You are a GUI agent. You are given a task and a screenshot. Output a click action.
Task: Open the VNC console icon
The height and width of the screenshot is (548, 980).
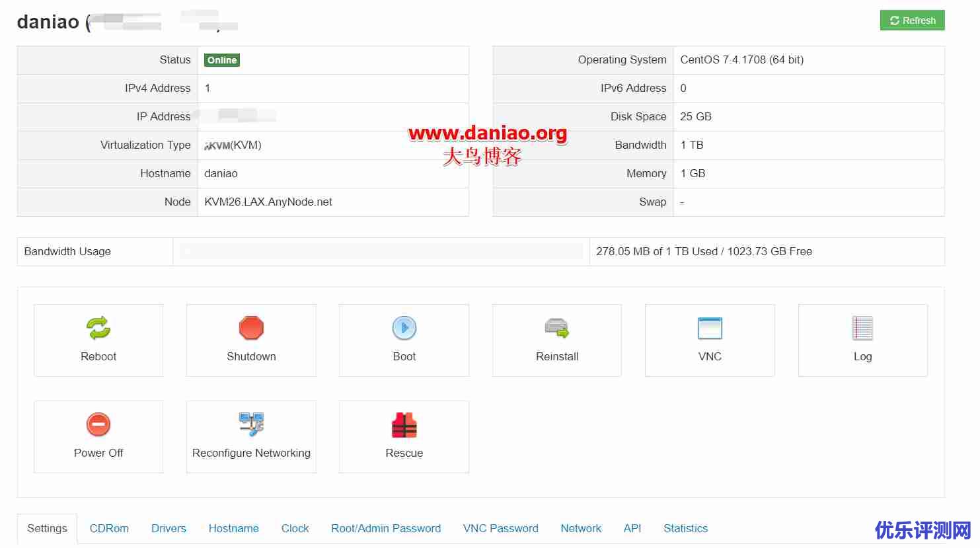(710, 328)
